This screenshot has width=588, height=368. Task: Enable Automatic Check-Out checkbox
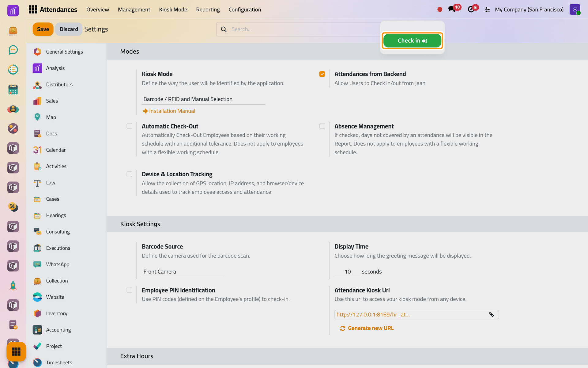[x=130, y=126]
